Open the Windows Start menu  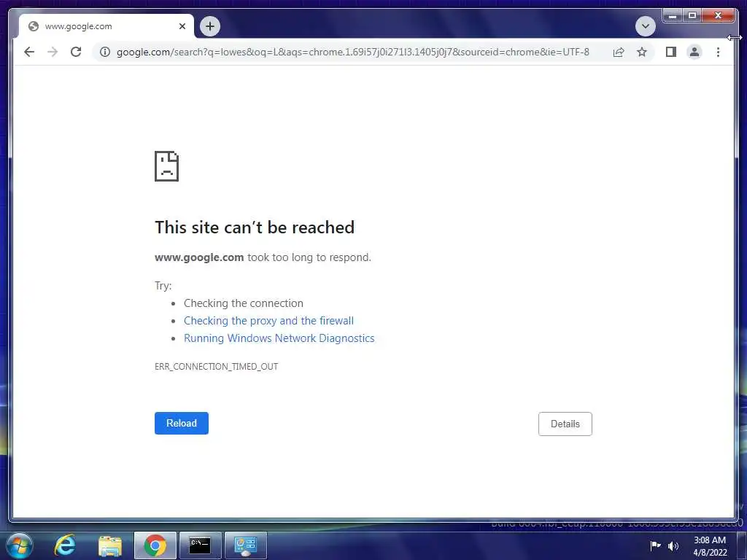19,545
